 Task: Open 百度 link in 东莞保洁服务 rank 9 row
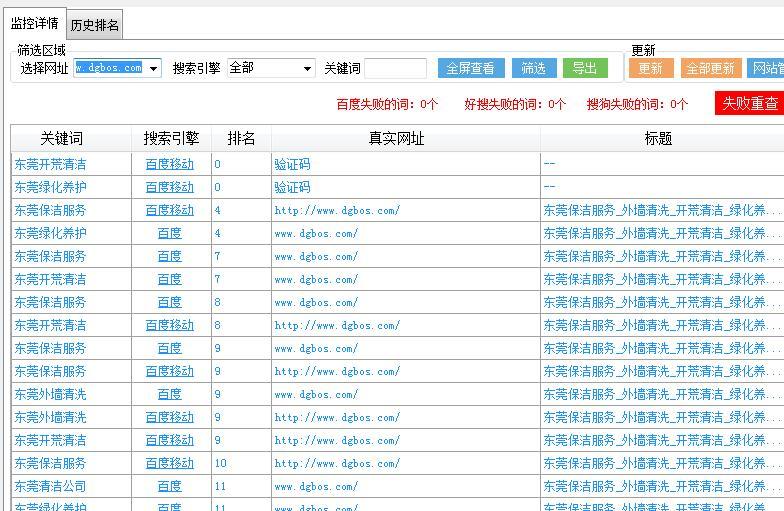click(x=170, y=348)
